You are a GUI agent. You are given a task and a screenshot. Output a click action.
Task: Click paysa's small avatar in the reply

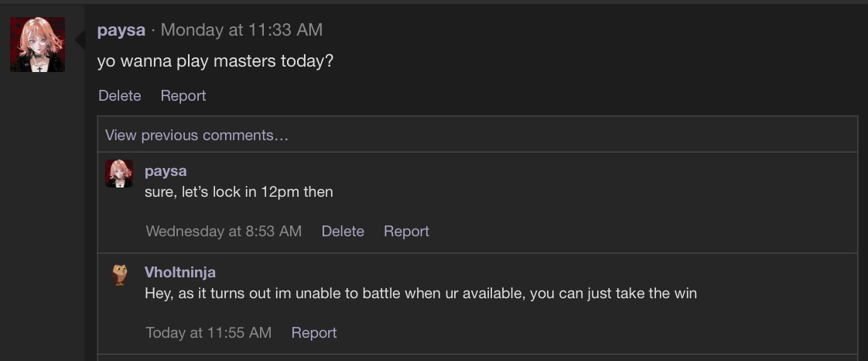pos(119,174)
